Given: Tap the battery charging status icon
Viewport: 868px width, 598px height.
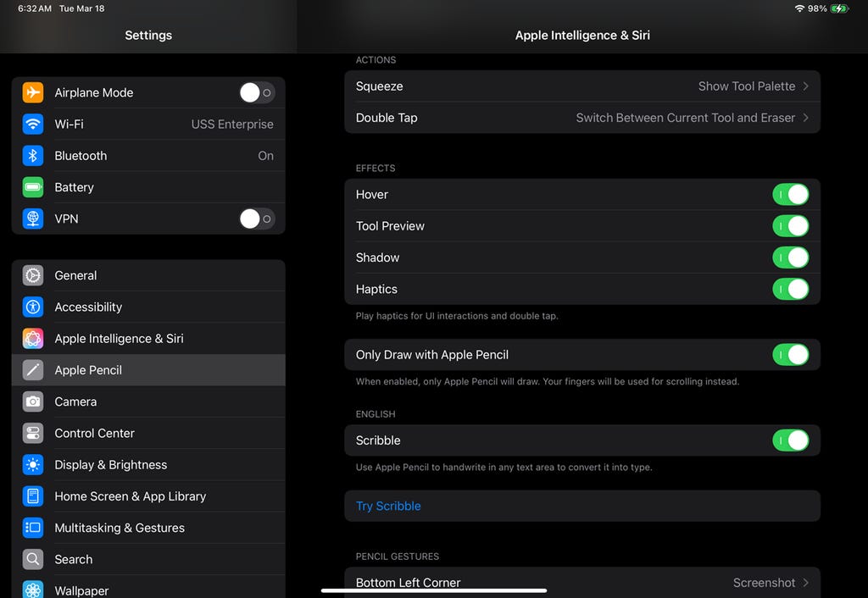Looking at the screenshot, I should point(839,8).
